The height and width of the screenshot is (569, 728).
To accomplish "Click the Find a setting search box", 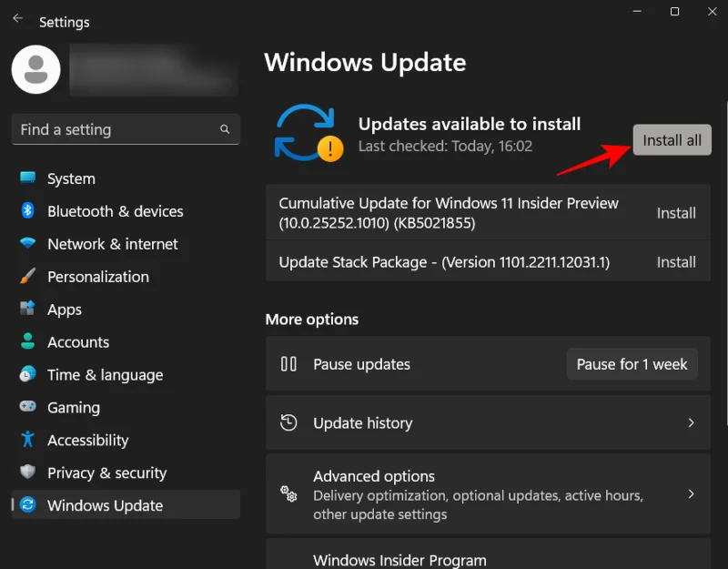I will click(x=125, y=129).
